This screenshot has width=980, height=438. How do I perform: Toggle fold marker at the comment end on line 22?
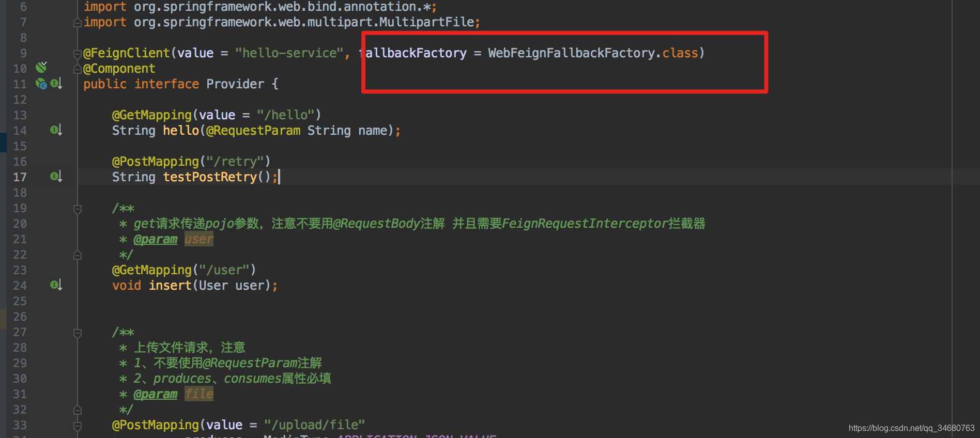coord(78,255)
